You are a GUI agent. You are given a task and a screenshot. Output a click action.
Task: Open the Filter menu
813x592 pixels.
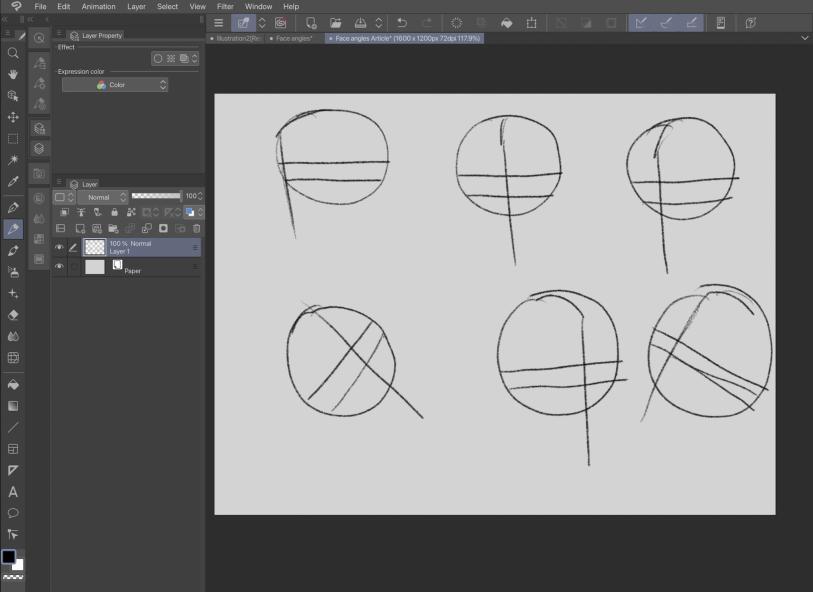(x=225, y=7)
